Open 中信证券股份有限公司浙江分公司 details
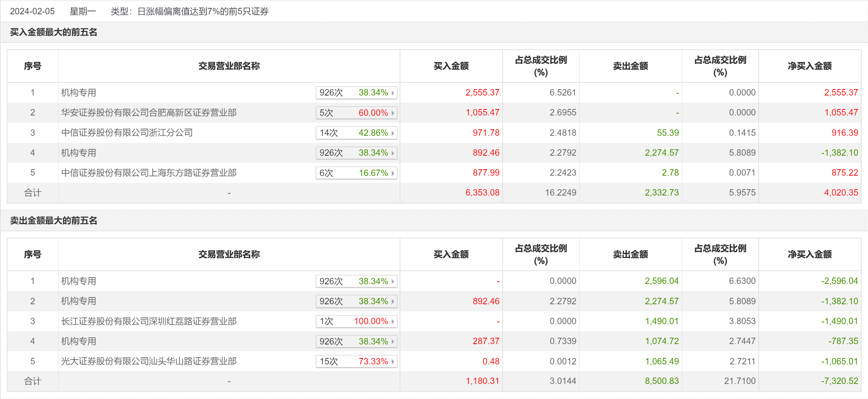 (x=127, y=133)
